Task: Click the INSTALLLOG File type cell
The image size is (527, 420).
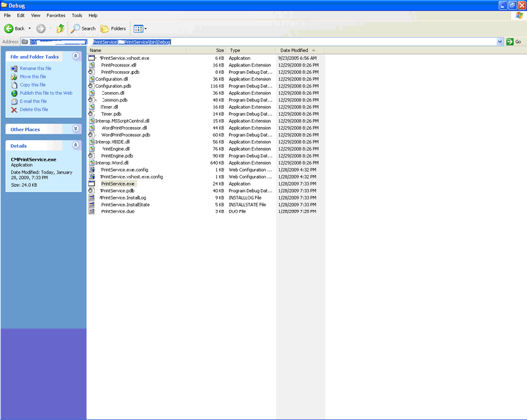Action: click(245, 197)
